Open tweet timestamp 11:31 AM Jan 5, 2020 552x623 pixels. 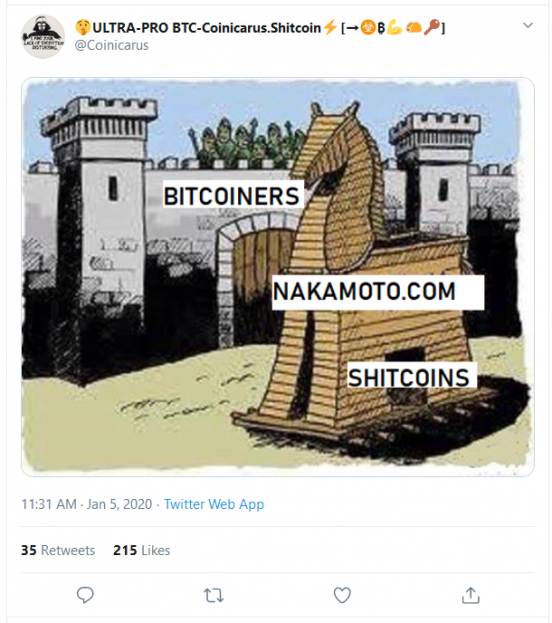pyautogui.click(x=87, y=504)
